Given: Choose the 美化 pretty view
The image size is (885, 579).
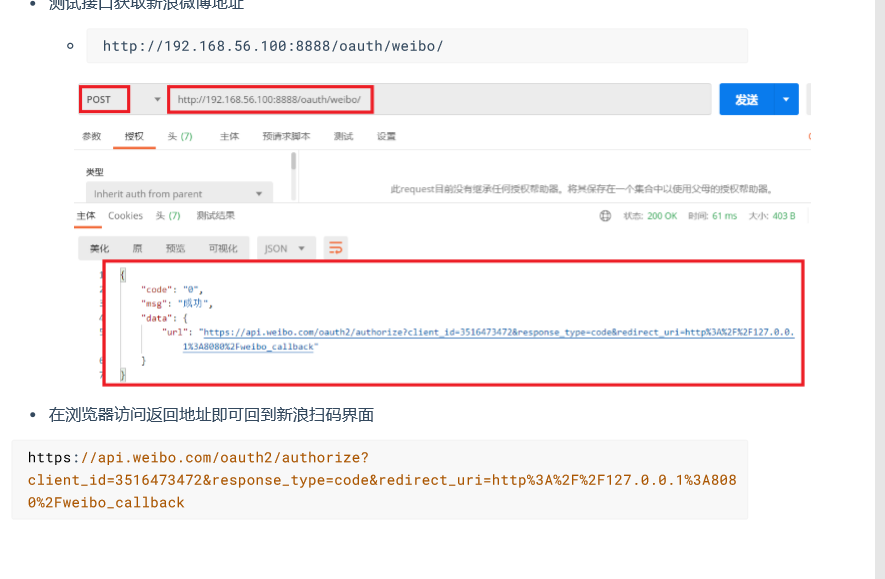Looking at the screenshot, I should [x=99, y=248].
